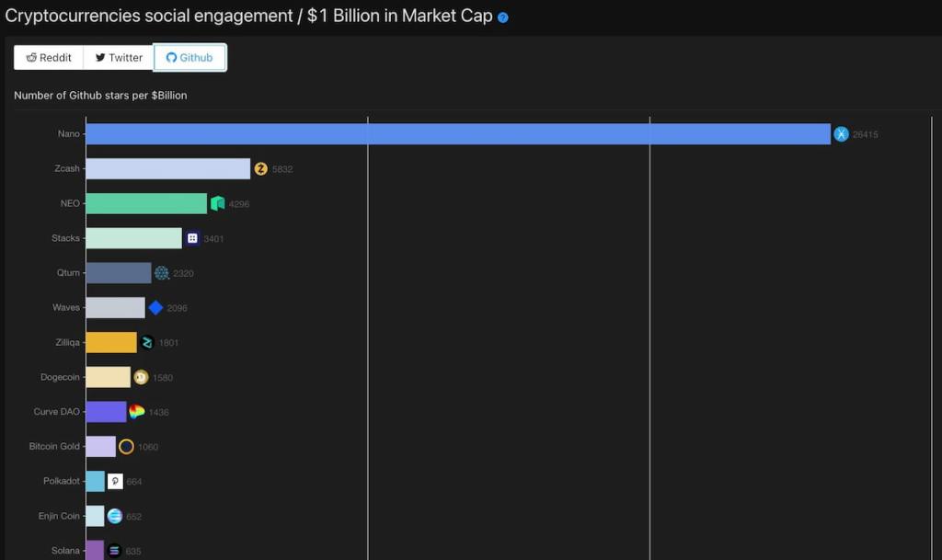Click the Zcash coin logo icon
Viewport: 942px width, 560px height.
pyautogui.click(x=260, y=169)
